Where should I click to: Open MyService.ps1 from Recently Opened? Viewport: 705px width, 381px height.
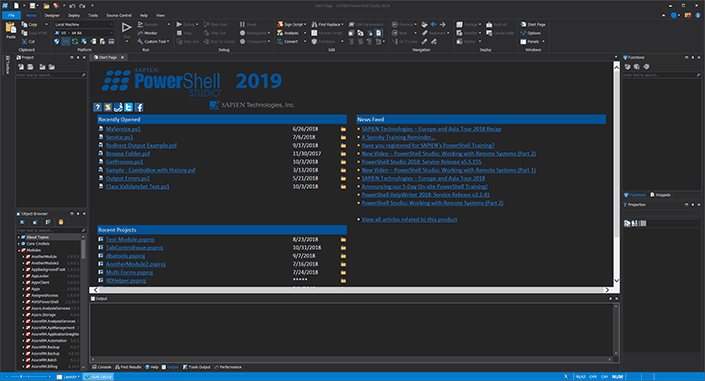point(123,129)
